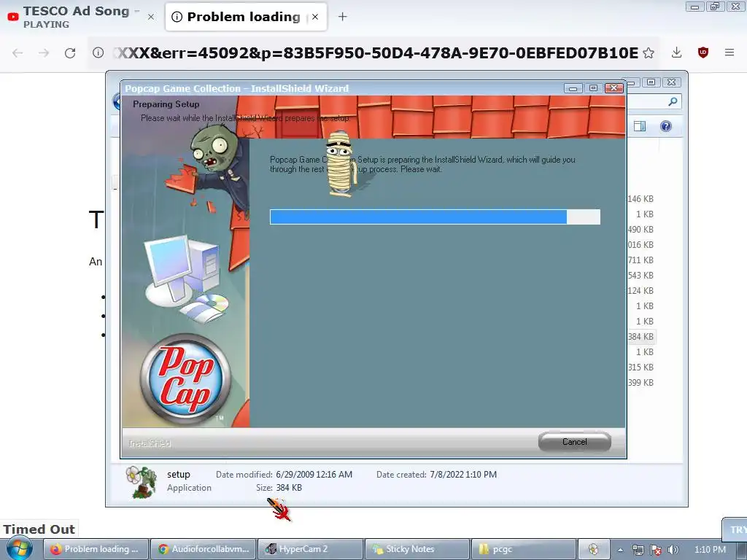
Task: Reload the current page
Action: [70, 52]
